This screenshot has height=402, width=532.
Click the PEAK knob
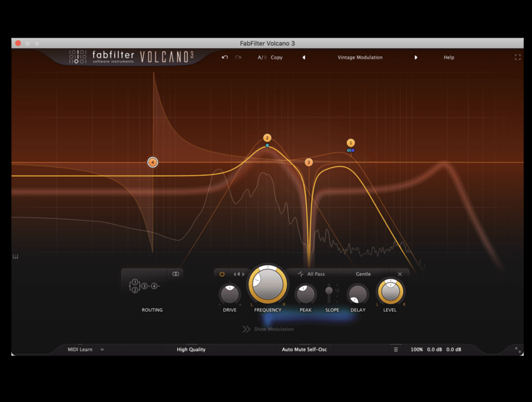[x=305, y=294]
